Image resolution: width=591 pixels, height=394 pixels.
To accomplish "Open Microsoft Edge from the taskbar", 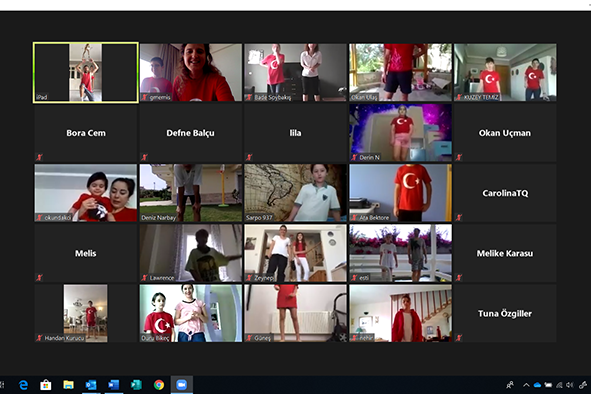I will [23, 385].
